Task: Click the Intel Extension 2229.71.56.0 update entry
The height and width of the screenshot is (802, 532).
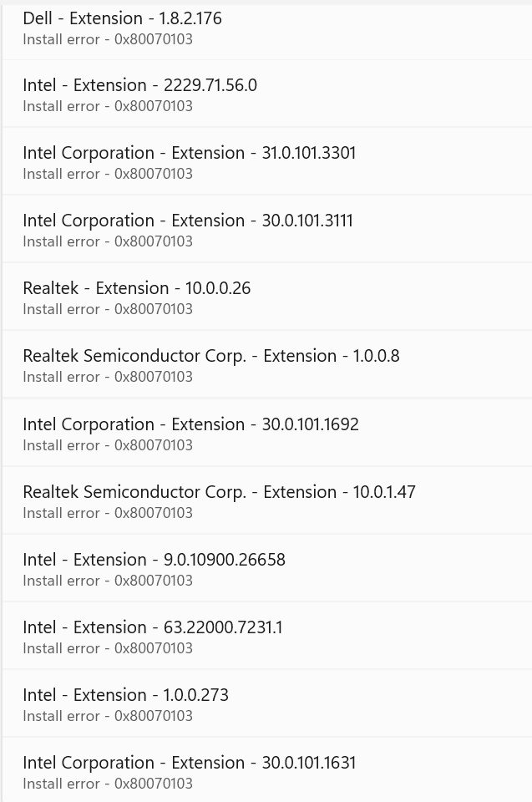Action: point(139,85)
